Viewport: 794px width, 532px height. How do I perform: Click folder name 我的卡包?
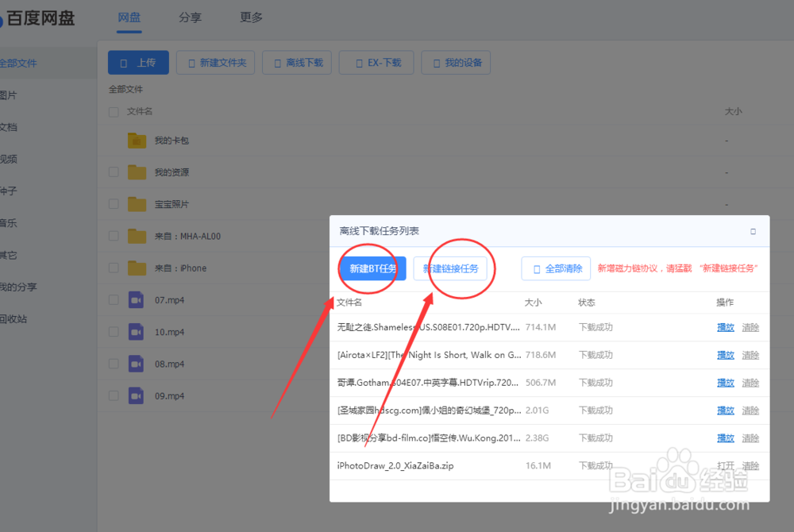pyautogui.click(x=172, y=141)
